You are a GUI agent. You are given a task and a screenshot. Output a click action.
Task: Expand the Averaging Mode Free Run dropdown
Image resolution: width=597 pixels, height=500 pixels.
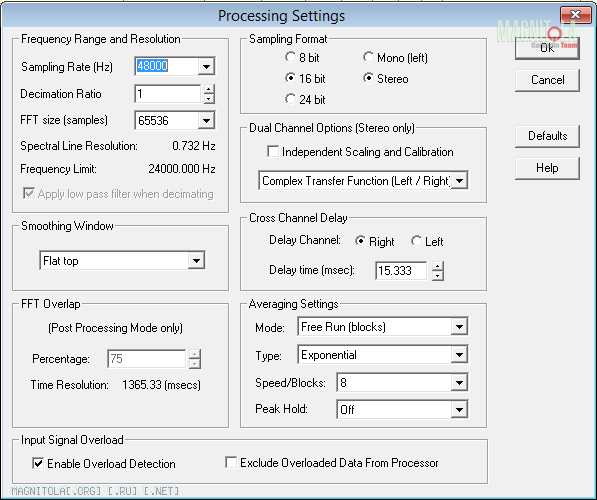(x=460, y=327)
